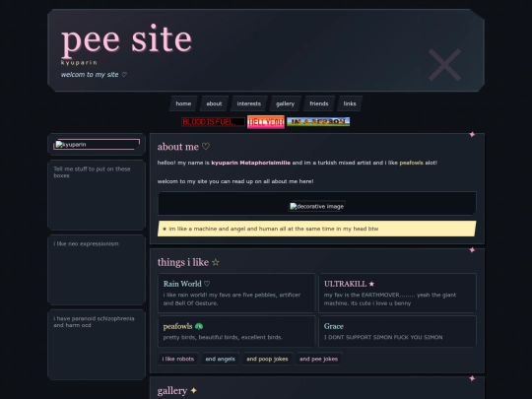The image size is (532, 399).
Task: Click the heart icon beside Rain World
Action: (207, 284)
